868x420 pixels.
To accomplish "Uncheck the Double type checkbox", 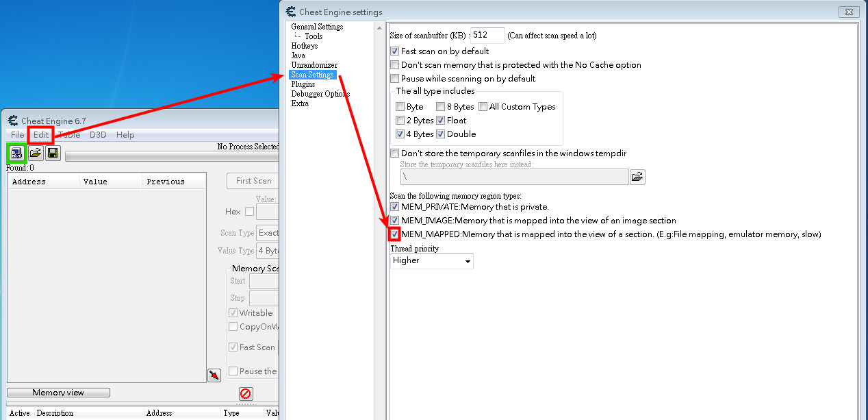I will click(x=440, y=134).
